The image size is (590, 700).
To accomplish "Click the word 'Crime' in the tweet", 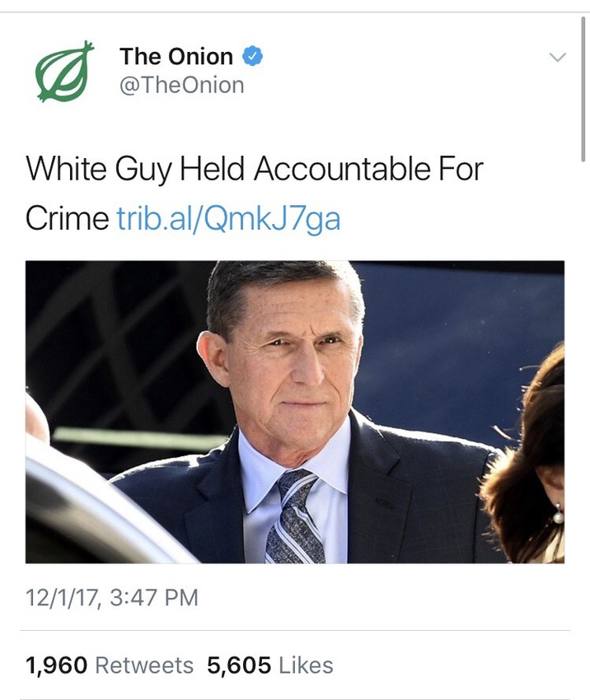I will click(x=67, y=218).
